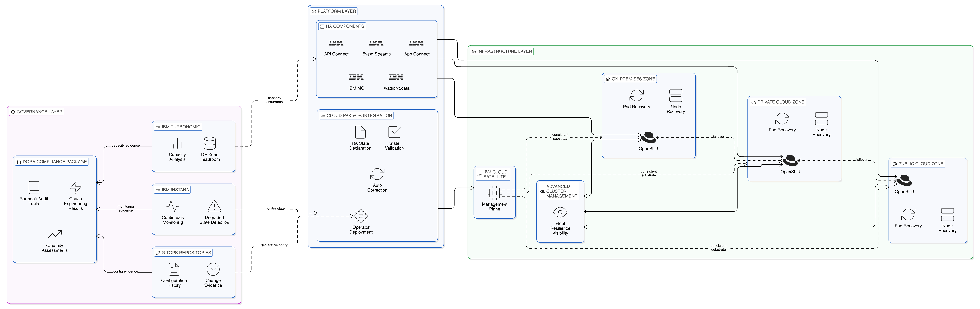Click the GITOPS REPOSITORIES label

(183, 253)
